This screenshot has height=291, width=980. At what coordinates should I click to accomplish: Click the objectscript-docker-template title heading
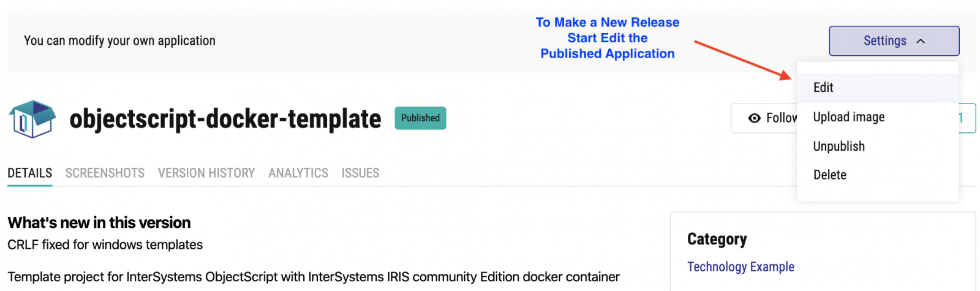pyautogui.click(x=225, y=119)
